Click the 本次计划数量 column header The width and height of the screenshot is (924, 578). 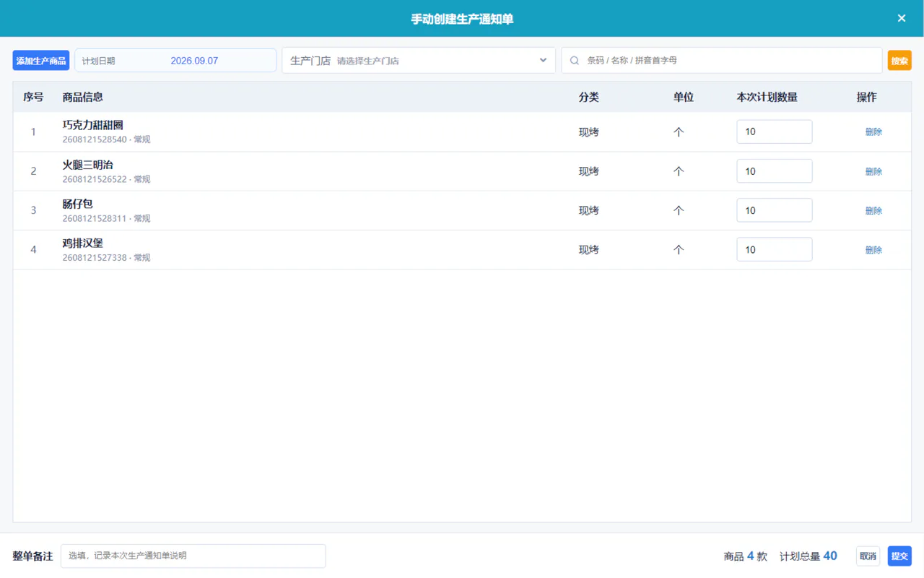pos(767,97)
